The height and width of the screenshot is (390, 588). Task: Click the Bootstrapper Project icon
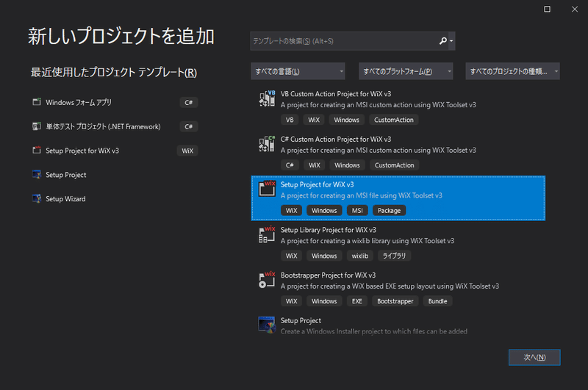coord(267,280)
